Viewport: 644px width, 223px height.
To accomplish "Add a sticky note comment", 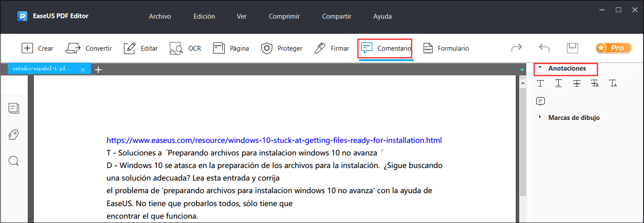I will 540,102.
